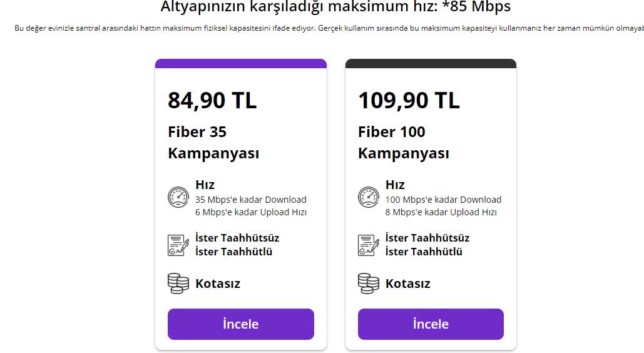This screenshot has height=353, width=644.
Task: Click the purple top bar of Fiber 35 card
Action: coord(241,63)
